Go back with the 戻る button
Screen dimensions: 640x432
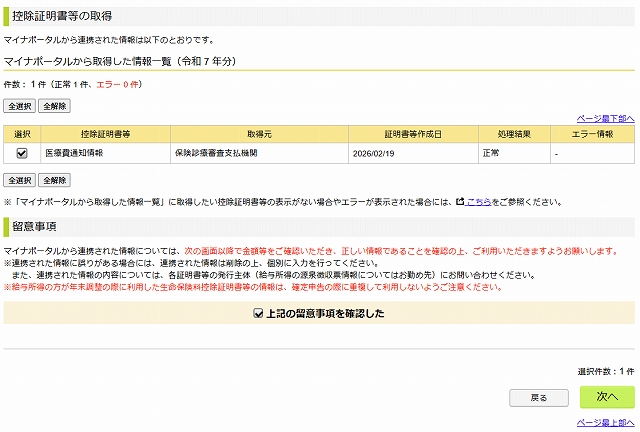point(538,397)
